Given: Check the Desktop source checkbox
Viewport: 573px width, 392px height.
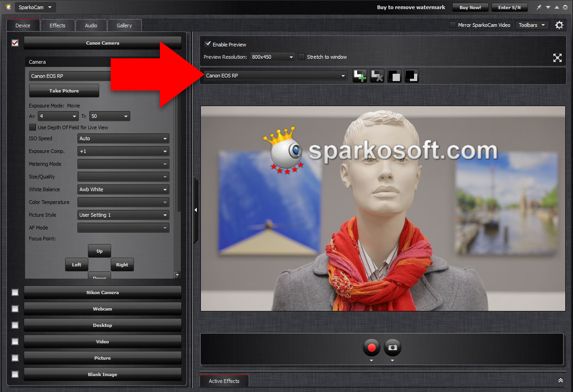Looking at the screenshot, I should point(15,325).
